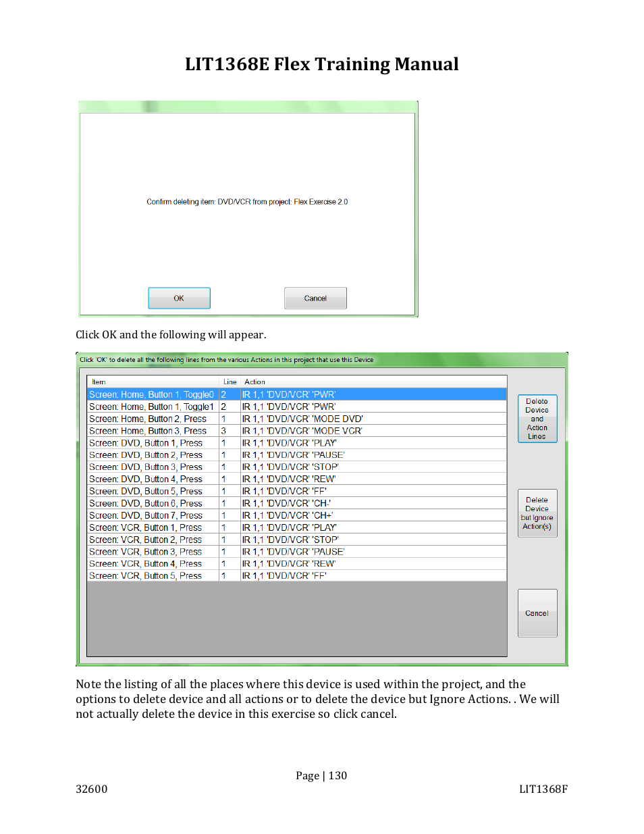Screen dimensions: 644x834
Task: Click Delete Device but Ignore Action(s) button
Action: pyautogui.click(x=537, y=513)
